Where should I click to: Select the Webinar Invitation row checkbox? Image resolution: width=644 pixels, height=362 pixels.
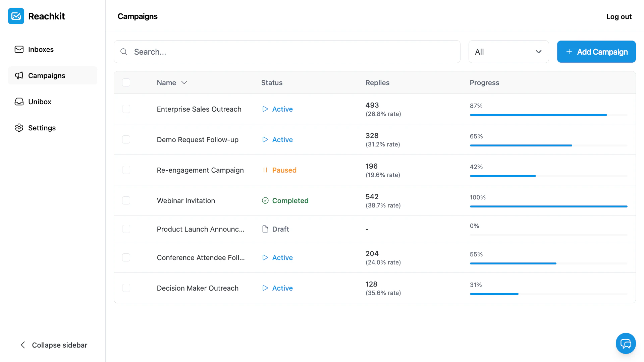[x=126, y=200]
